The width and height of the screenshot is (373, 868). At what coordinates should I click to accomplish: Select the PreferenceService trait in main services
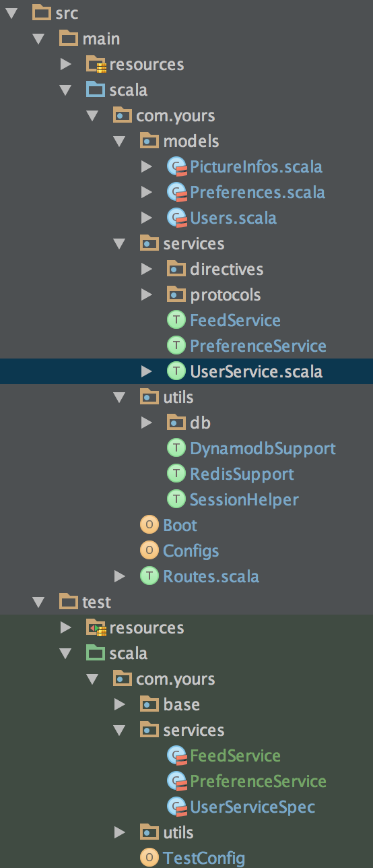tap(258, 346)
